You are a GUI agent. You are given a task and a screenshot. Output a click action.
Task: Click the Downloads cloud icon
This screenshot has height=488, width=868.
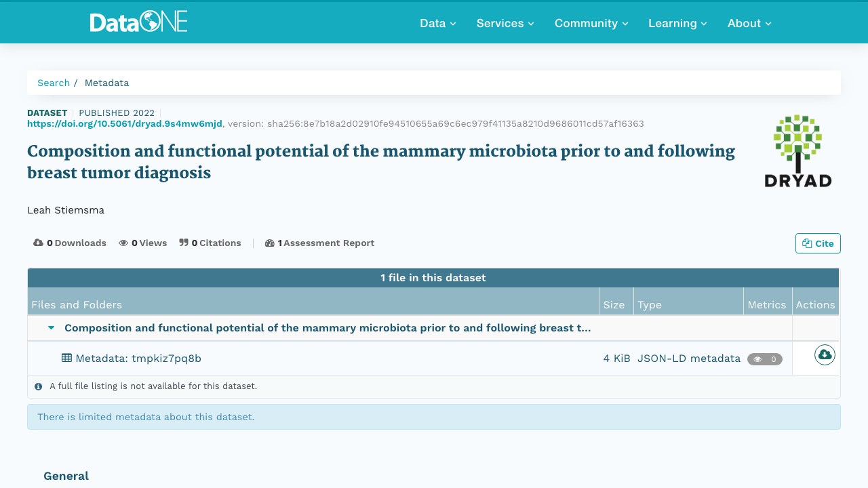[39, 243]
